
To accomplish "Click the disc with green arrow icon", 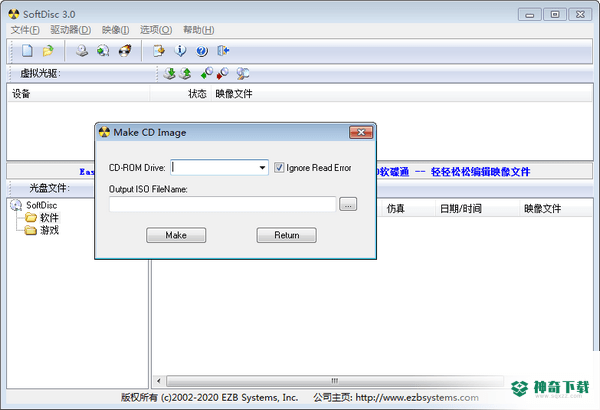I will (103, 51).
